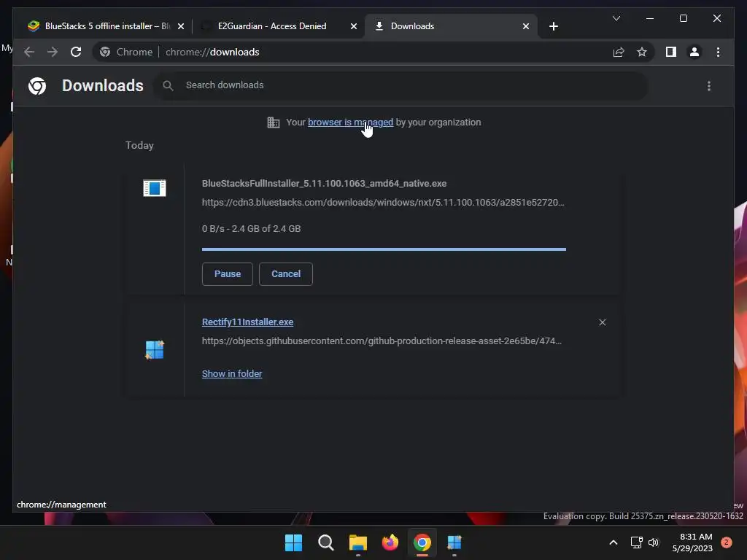Click the BlueStacks download progress bar
The width and height of the screenshot is (747, 560).
(x=384, y=249)
